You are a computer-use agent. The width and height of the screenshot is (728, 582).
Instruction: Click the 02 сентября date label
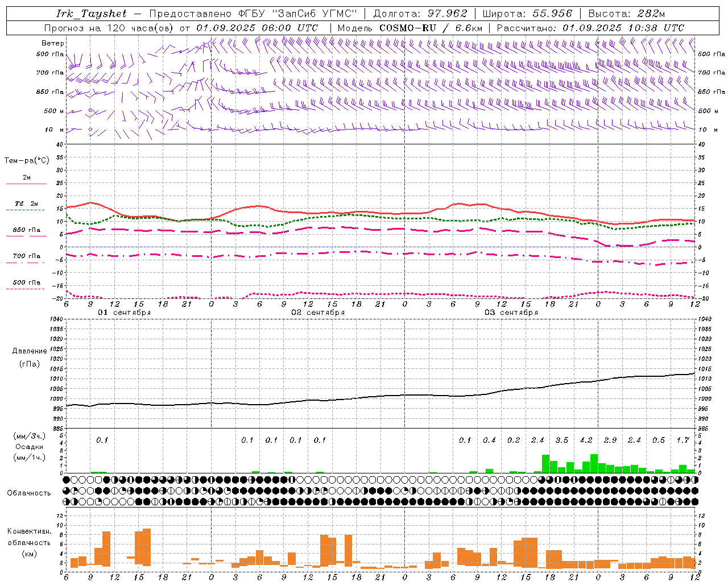point(318,313)
